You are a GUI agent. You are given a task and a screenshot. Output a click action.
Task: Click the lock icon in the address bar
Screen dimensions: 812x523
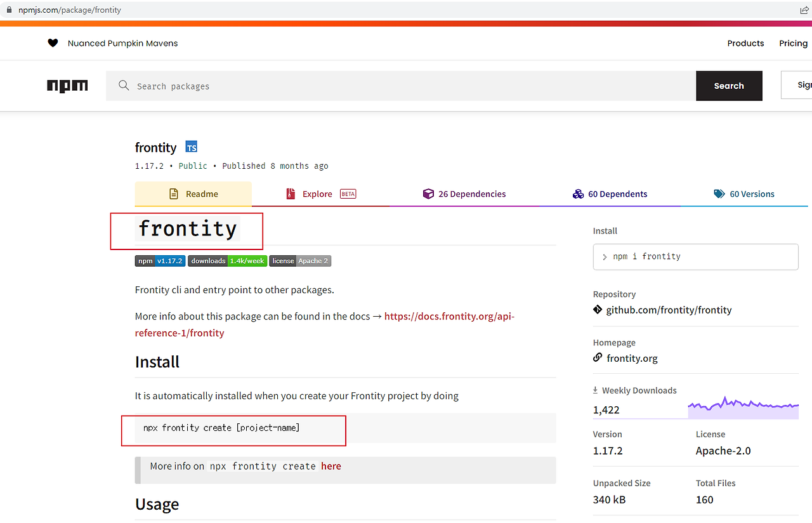coord(9,10)
